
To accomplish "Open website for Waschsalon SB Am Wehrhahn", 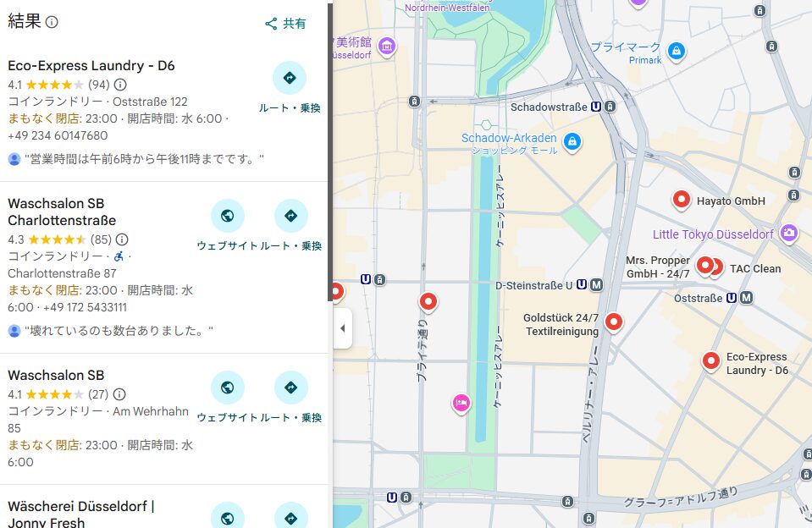I will 227,388.
